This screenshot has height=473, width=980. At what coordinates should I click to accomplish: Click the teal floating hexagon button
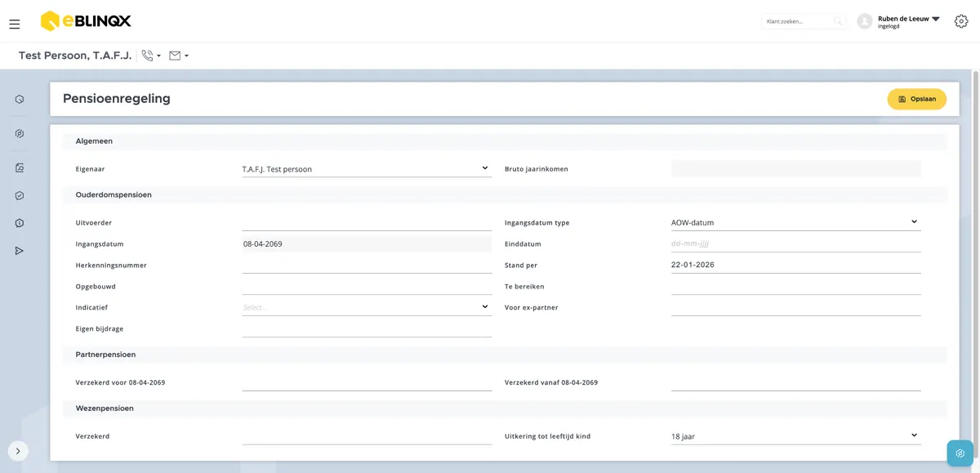coord(960,453)
